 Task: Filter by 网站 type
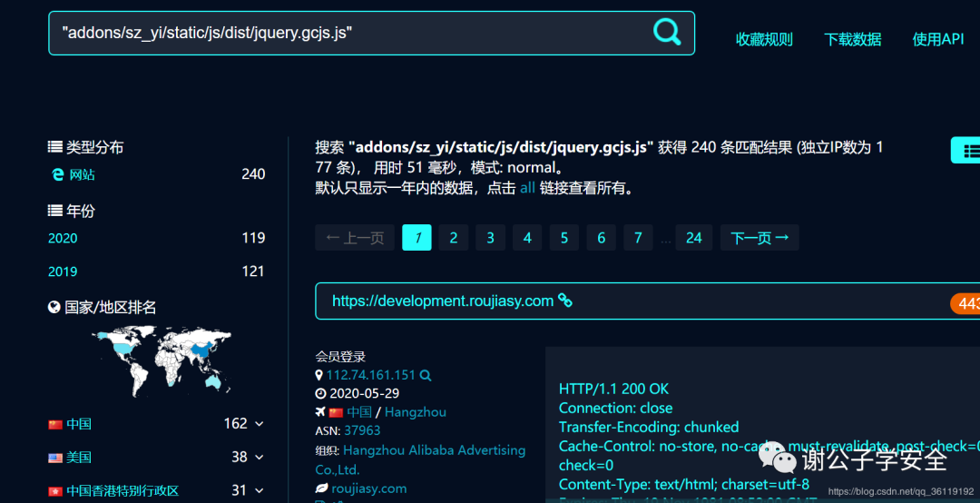coord(82,174)
